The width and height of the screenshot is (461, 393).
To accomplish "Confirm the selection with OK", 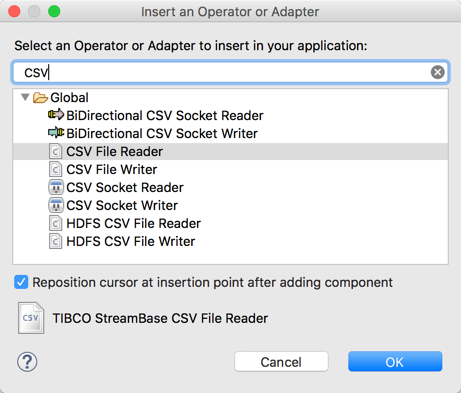I will (x=395, y=362).
